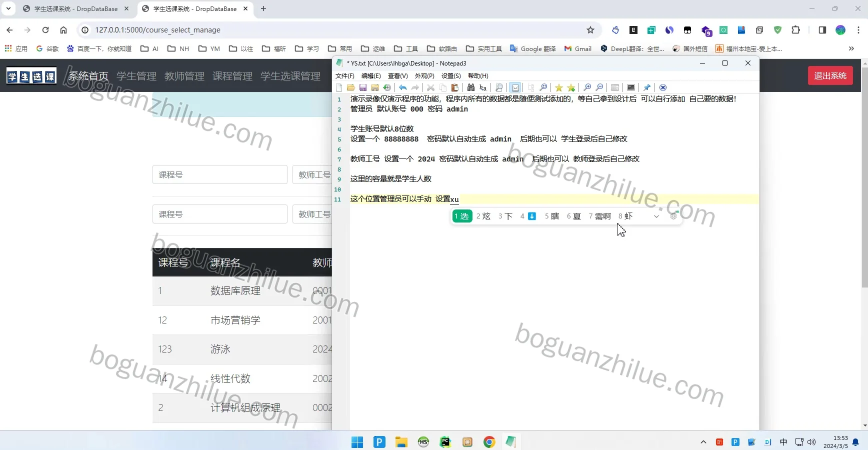Click the Cut scissors icon in Notepad3
Image resolution: width=868 pixels, height=450 pixels.
[x=430, y=87]
